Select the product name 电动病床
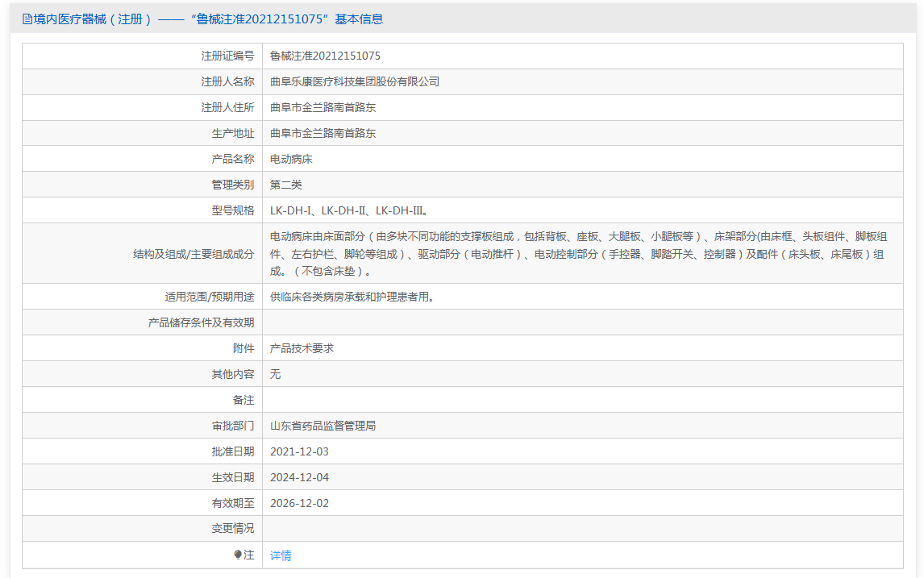This screenshot has width=924, height=578. tap(291, 159)
